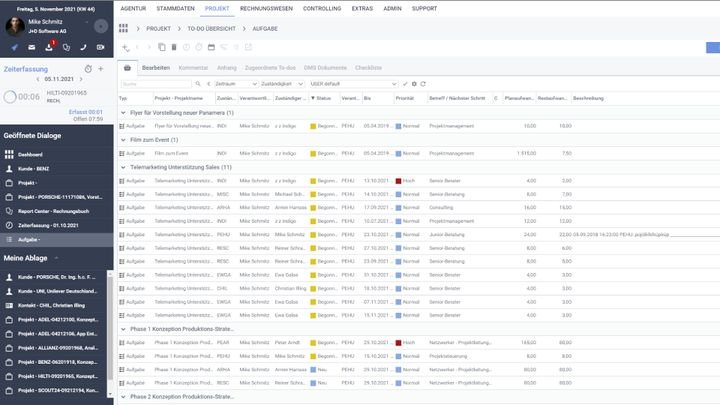
Task: Open 'Report Center - Rechnungsbuch' dialog in sidebar
Action: point(55,211)
